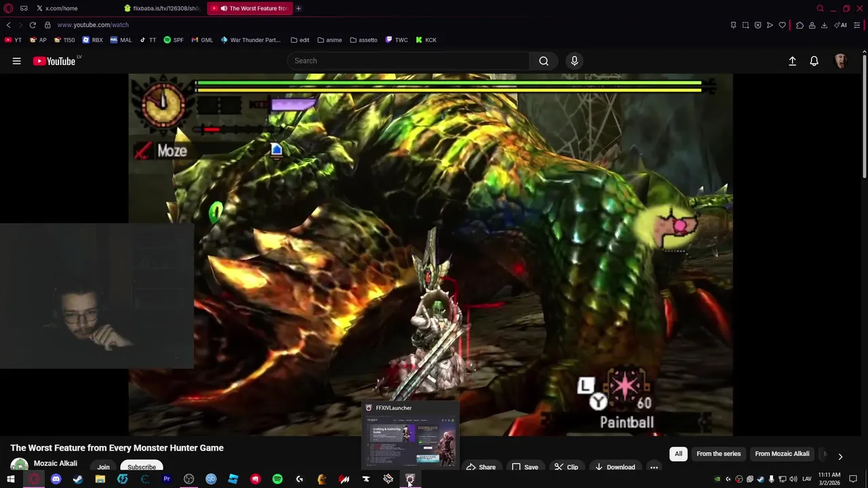This screenshot has height=488, width=868.
Task: Expand the edit bookmarks folder
Action: pos(300,40)
